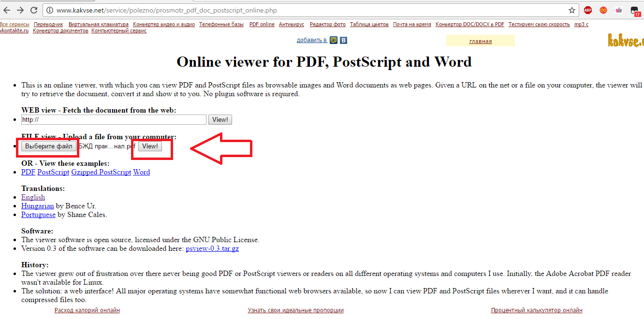Click the Mail.ru @ share icon

[333, 40]
